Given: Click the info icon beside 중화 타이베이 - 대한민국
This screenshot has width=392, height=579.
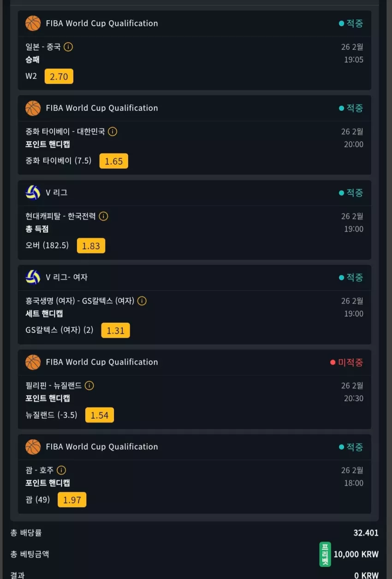Looking at the screenshot, I should tap(113, 132).
